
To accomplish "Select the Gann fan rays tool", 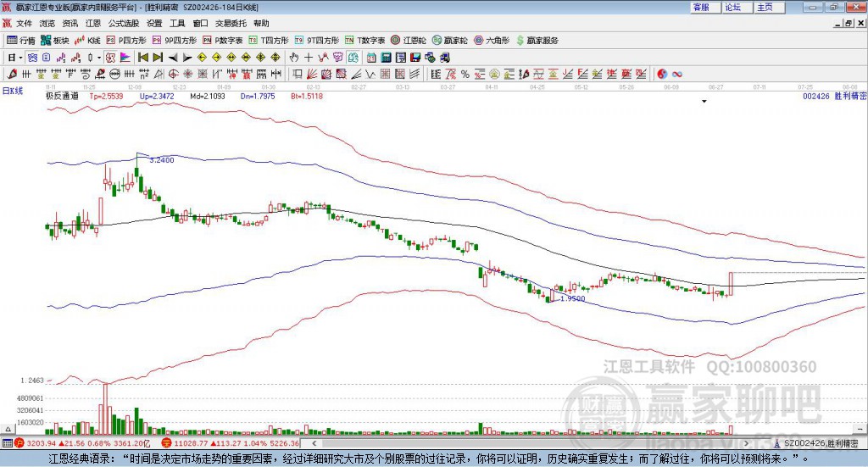I will [x=312, y=74].
